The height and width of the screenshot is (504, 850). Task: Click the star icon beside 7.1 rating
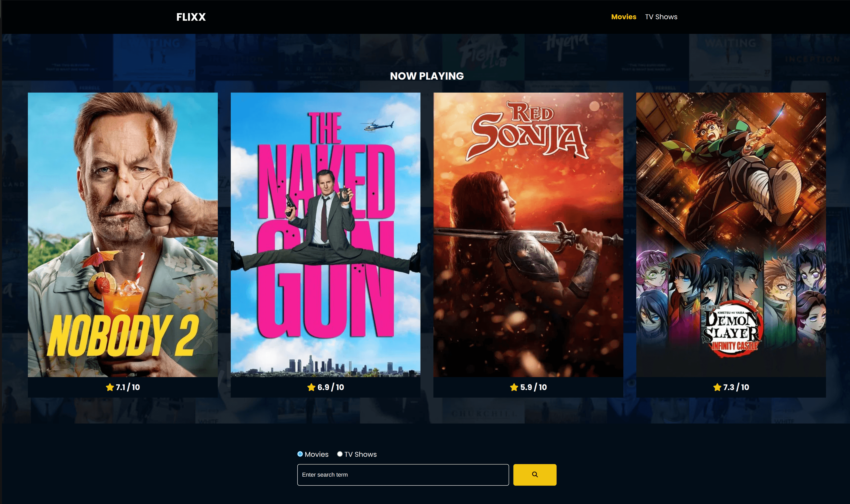(x=109, y=387)
